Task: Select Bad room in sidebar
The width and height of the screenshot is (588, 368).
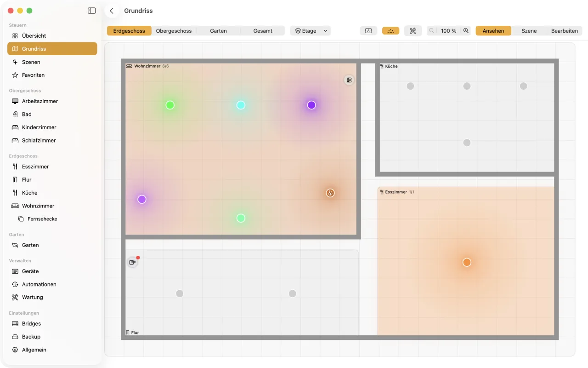Action: coord(52,114)
